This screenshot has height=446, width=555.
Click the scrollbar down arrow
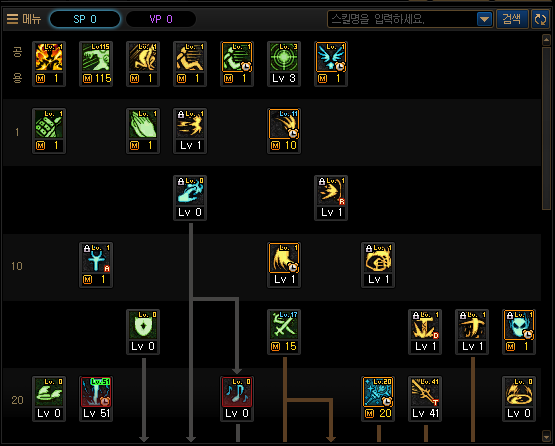pyautogui.click(x=546, y=436)
